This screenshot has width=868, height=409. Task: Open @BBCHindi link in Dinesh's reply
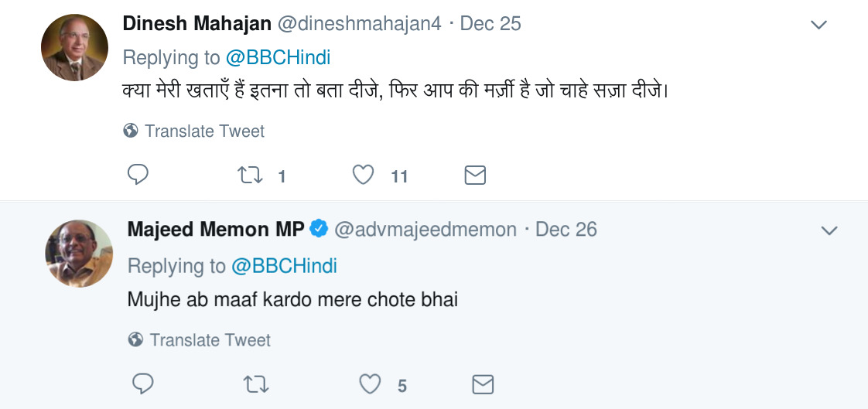(279, 58)
